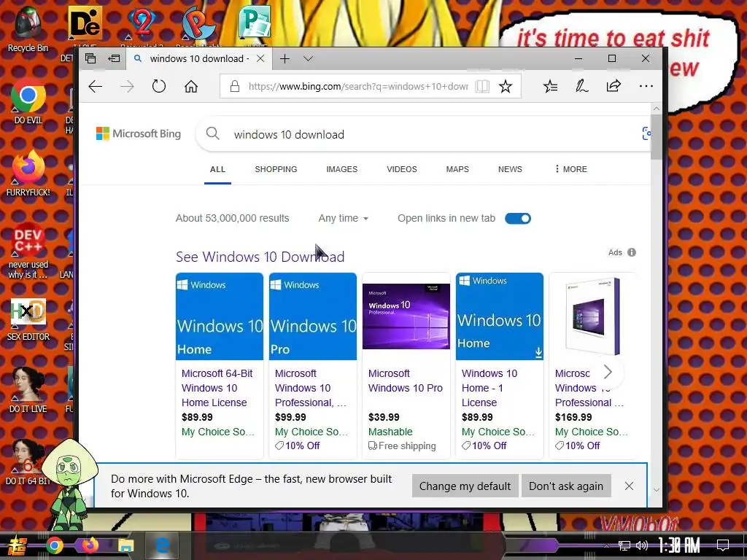
Task: Click the Edge back arrow button
Action: click(x=96, y=86)
